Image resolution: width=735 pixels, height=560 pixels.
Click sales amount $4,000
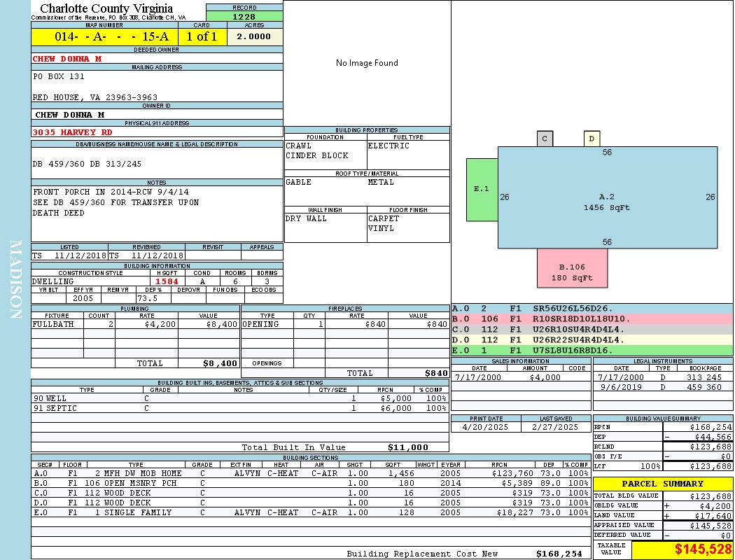[545, 377]
